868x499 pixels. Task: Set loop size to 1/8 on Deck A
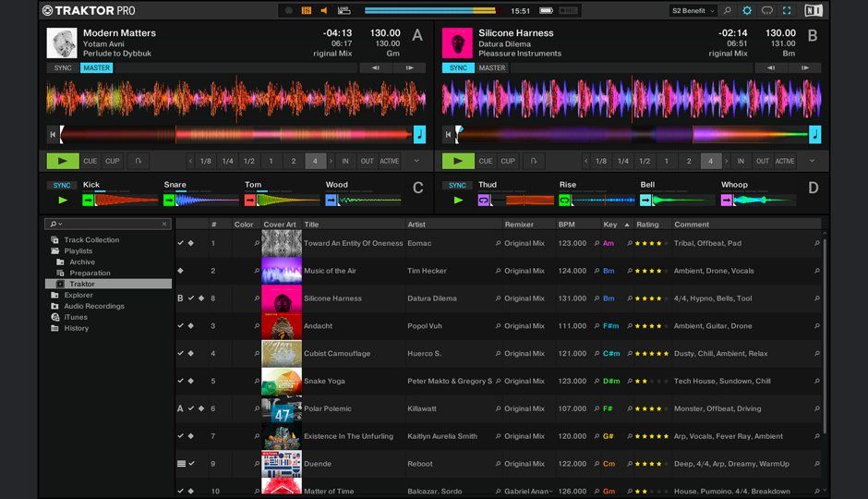point(205,161)
